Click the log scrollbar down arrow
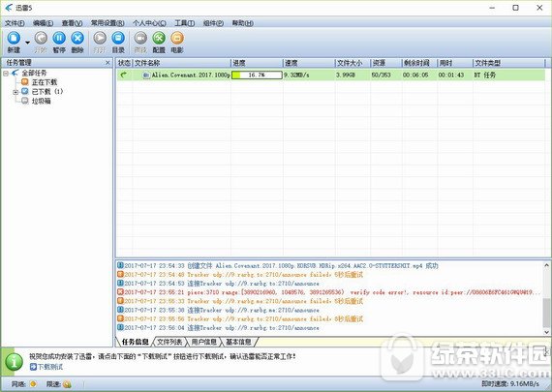This screenshot has height=392, width=552. 546,332
